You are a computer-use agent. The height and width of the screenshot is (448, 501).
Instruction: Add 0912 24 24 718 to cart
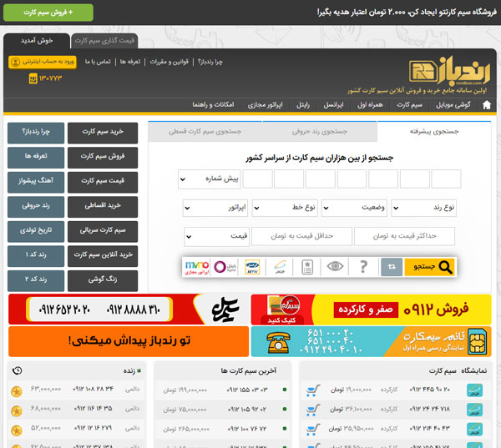(x=313, y=410)
